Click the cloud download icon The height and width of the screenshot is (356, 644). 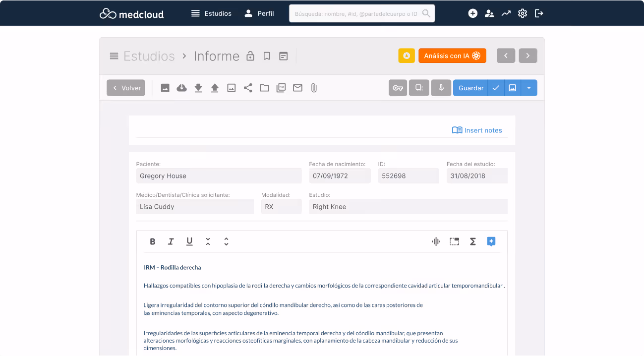pyautogui.click(x=182, y=88)
